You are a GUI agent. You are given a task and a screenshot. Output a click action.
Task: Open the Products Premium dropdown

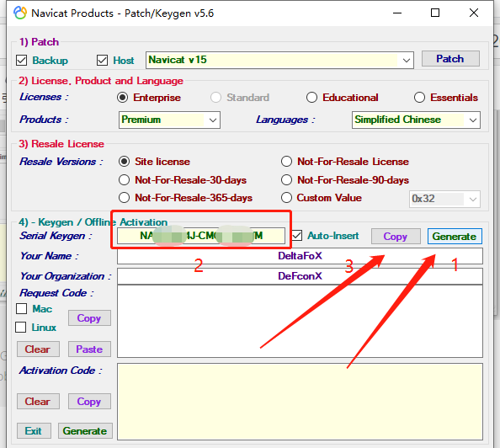pyautogui.click(x=169, y=120)
